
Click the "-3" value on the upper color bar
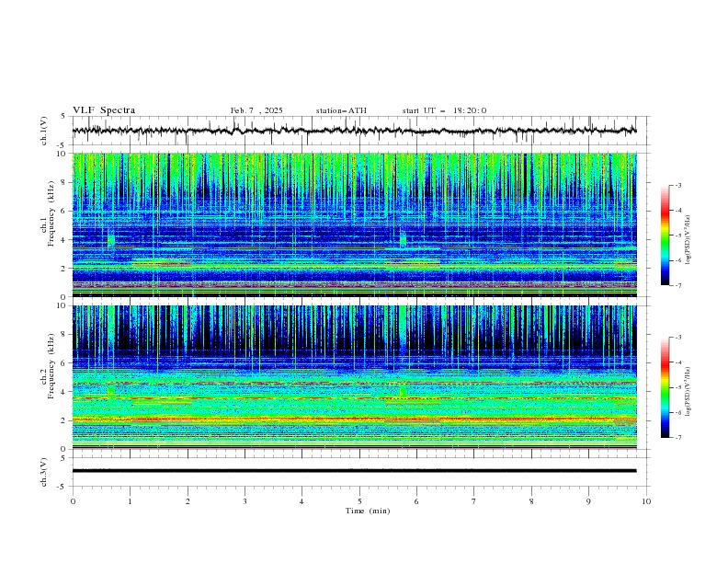pos(678,185)
